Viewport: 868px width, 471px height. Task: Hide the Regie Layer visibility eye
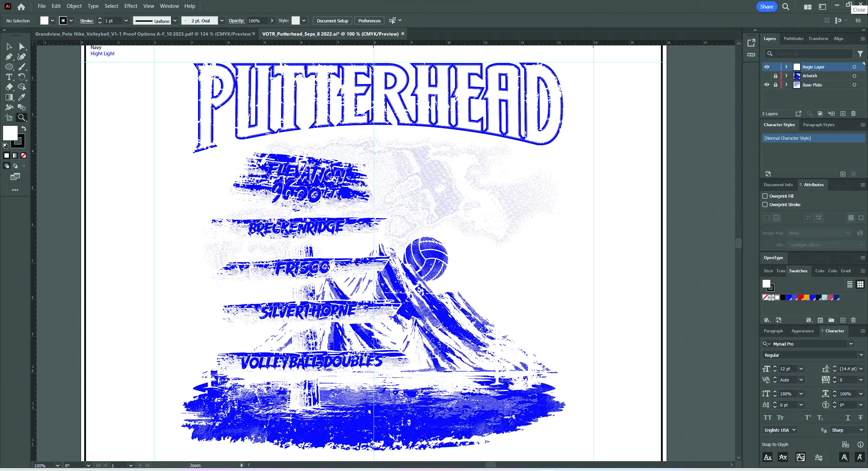767,67
